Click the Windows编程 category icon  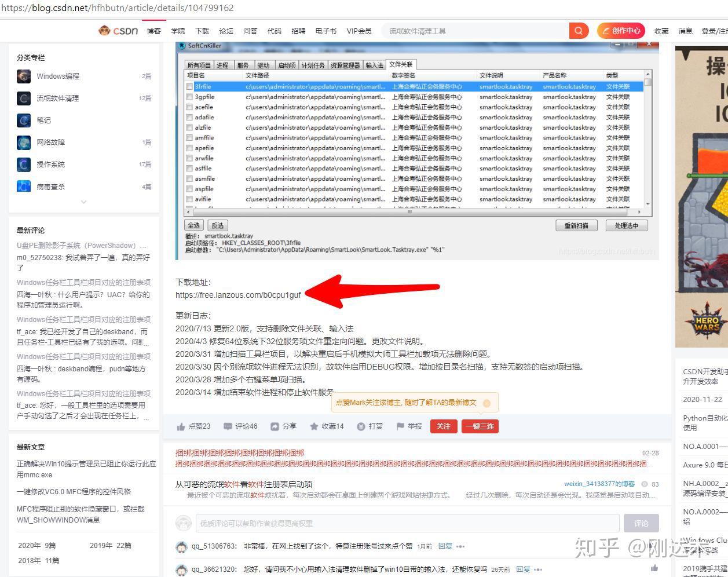(x=24, y=76)
